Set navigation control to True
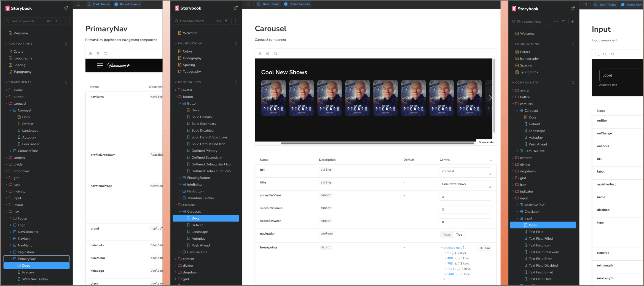 pos(459,235)
